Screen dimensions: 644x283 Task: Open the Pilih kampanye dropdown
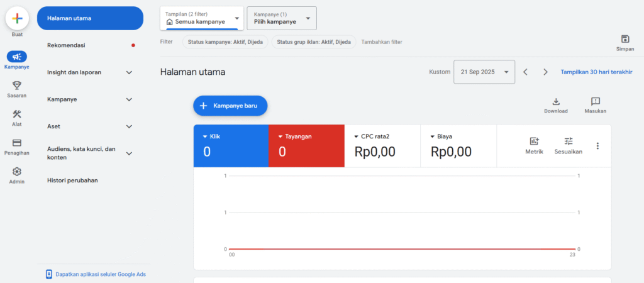coord(282,18)
